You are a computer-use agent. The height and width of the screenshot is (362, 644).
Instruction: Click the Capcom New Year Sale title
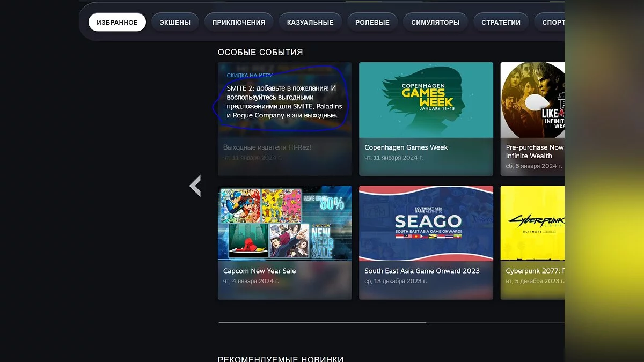259,271
